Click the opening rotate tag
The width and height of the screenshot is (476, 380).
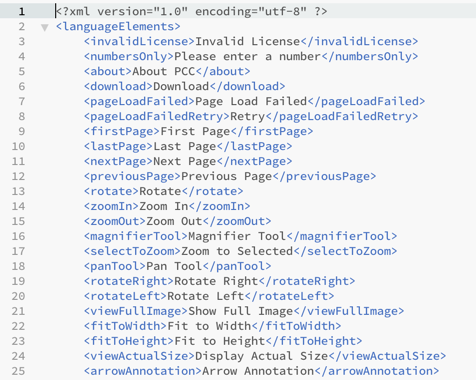(x=111, y=192)
